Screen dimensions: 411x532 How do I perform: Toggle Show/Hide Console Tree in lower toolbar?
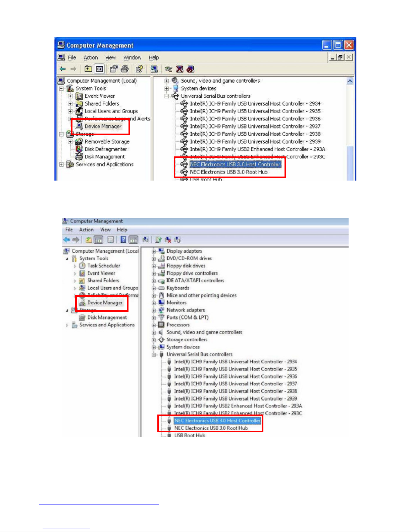pyautogui.click(x=98, y=240)
